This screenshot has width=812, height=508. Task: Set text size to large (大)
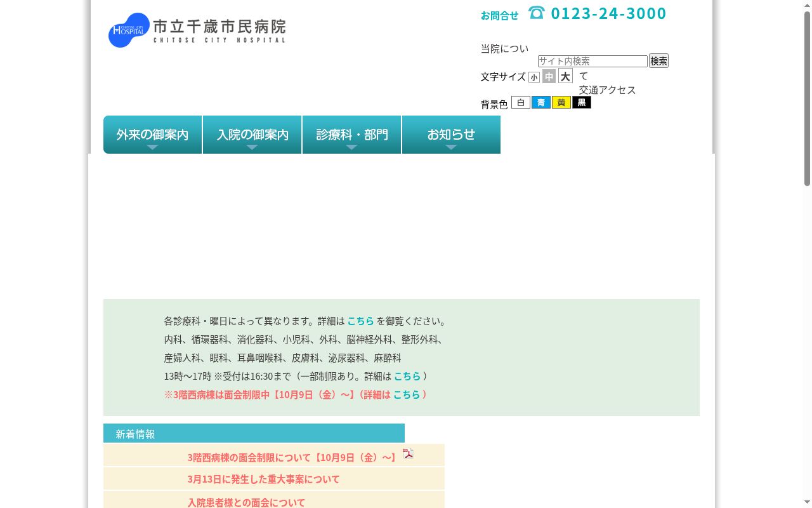565,76
